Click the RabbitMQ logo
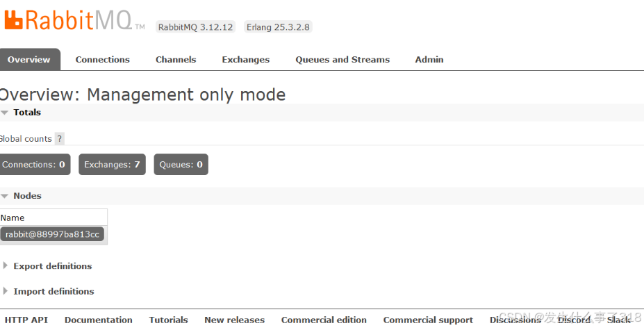The image size is (644, 328). pos(74,21)
